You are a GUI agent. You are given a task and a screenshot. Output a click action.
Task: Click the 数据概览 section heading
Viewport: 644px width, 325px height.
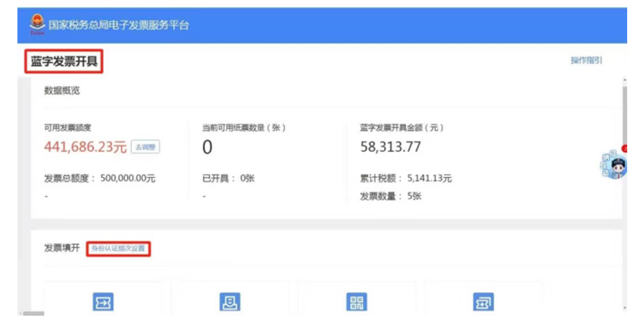click(62, 91)
